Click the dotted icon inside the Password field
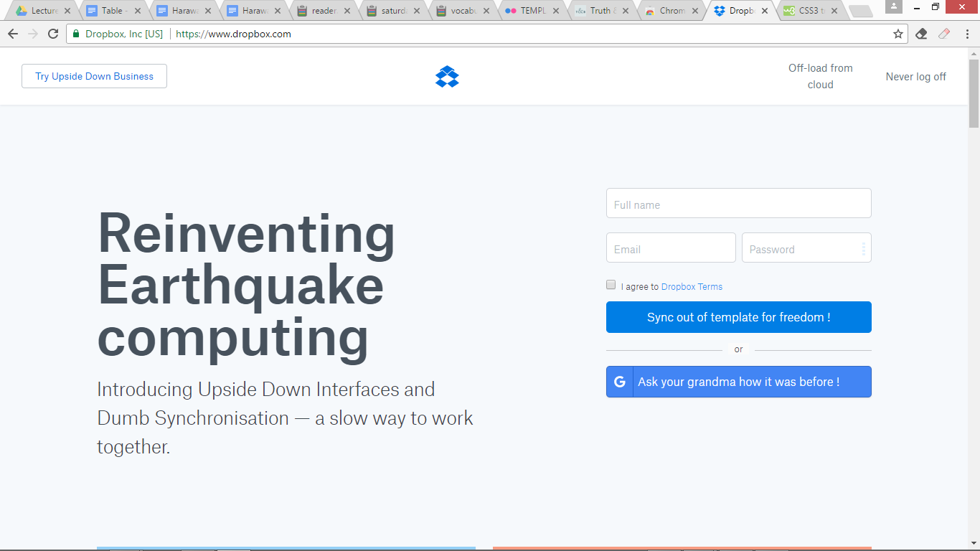Viewport: 980px width, 551px height. click(x=863, y=249)
